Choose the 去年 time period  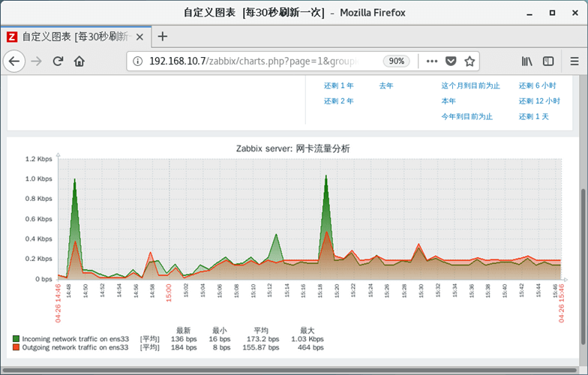385,85
